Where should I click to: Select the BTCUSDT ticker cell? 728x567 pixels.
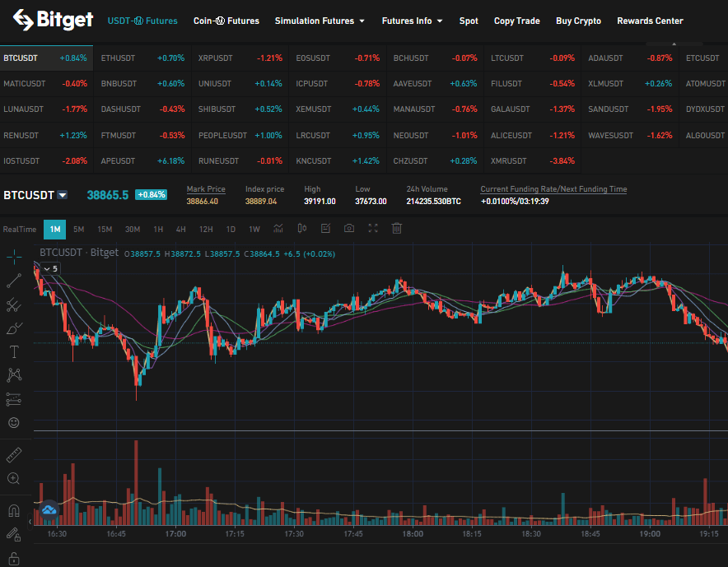tap(46, 58)
